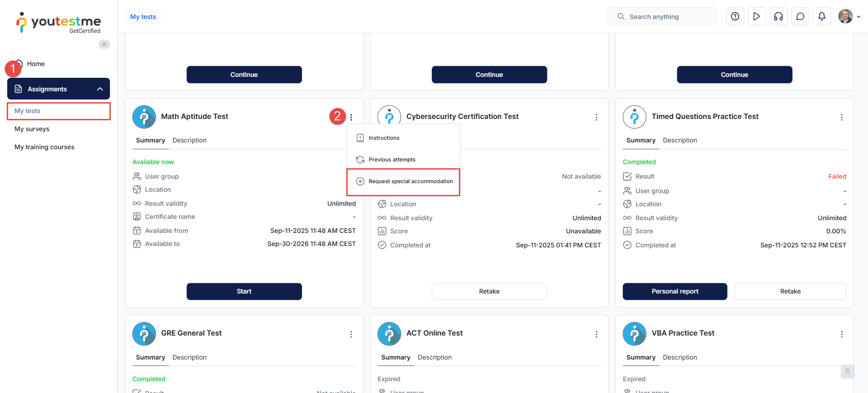Open ACT Online Test three-dot menu
Image resolution: width=868 pixels, height=393 pixels.
click(x=596, y=334)
